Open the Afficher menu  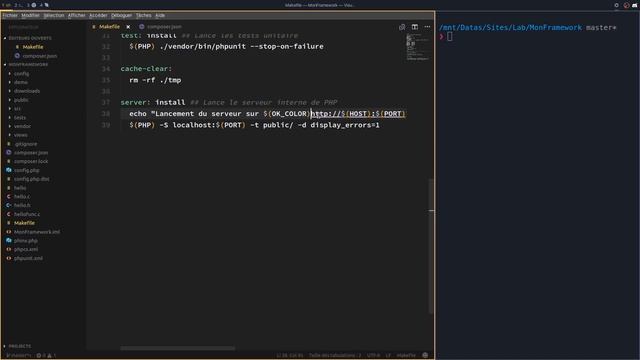[77, 16]
